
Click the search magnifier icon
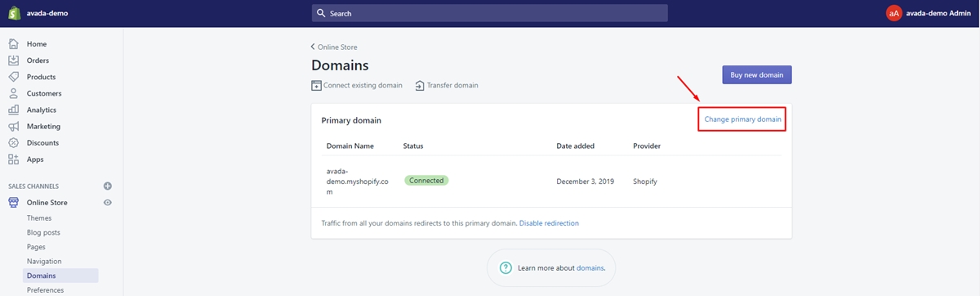pyautogui.click(x=322, y=13)
